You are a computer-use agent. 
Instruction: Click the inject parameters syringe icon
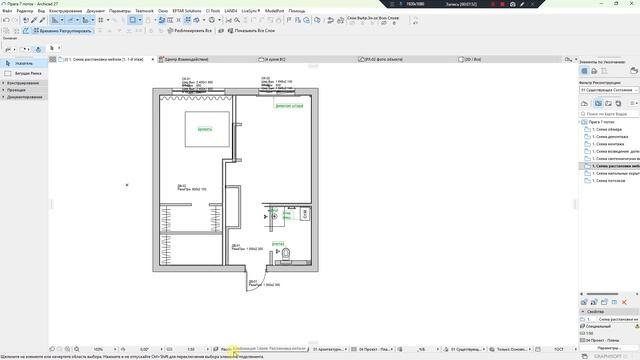[42, 20]
